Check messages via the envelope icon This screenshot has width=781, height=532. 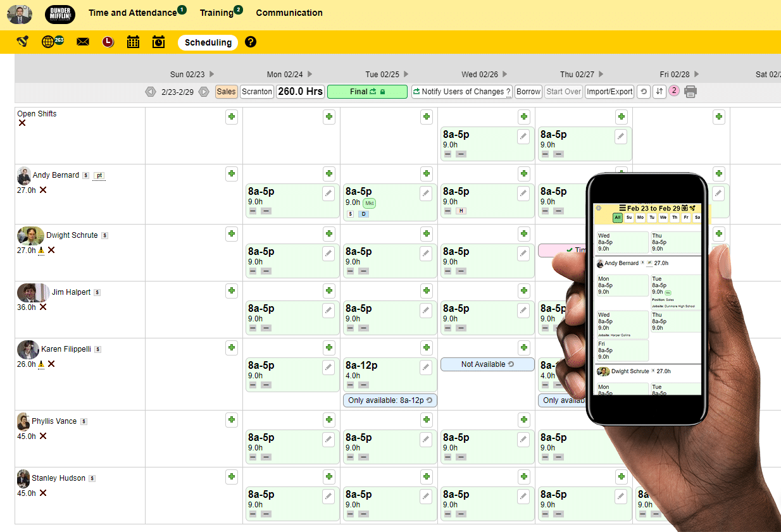[83, 42]
